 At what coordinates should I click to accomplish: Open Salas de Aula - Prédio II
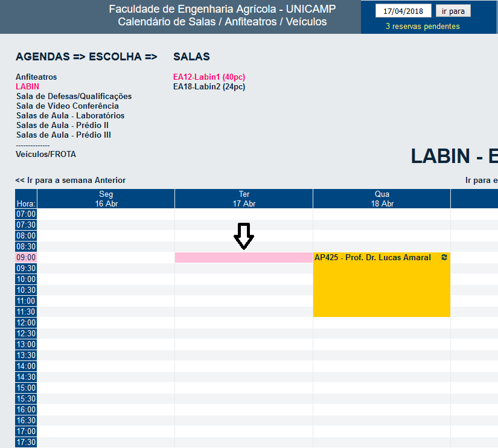point(62,125)
